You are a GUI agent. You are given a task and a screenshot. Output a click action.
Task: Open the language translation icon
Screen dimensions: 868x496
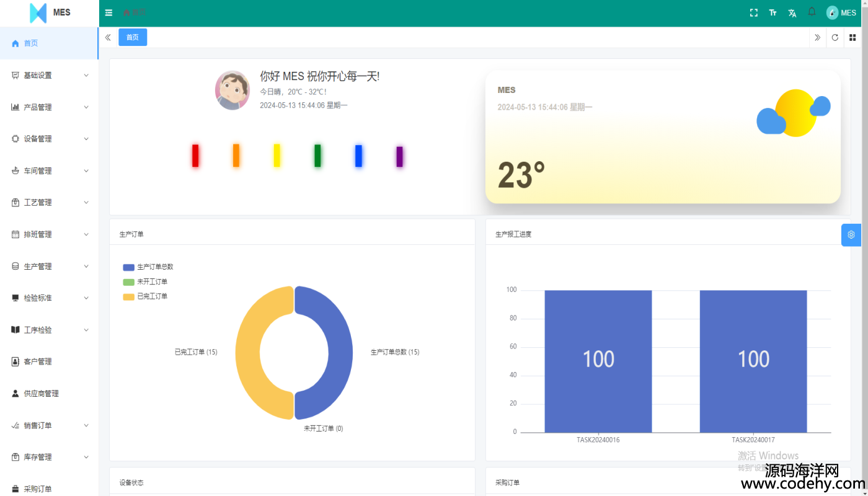[x=792, y=13]
